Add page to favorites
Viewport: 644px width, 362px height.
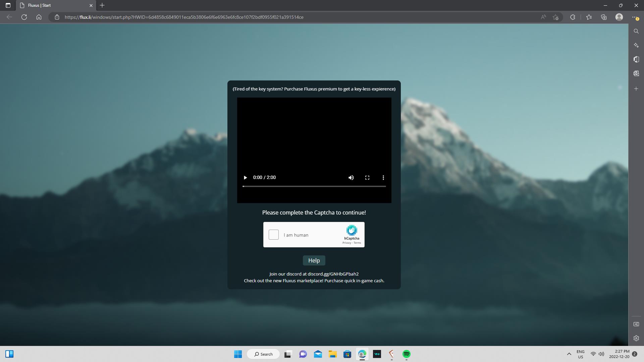point(556,17)
